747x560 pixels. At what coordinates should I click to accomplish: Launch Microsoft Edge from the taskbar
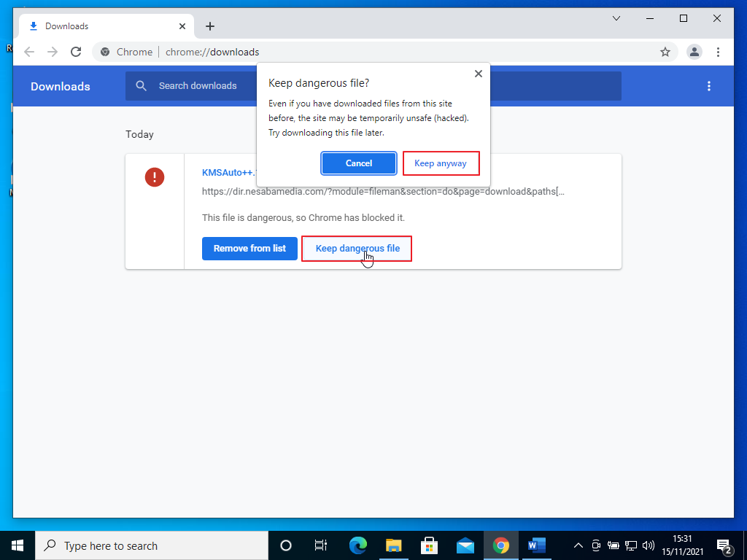tap(357, 545)
